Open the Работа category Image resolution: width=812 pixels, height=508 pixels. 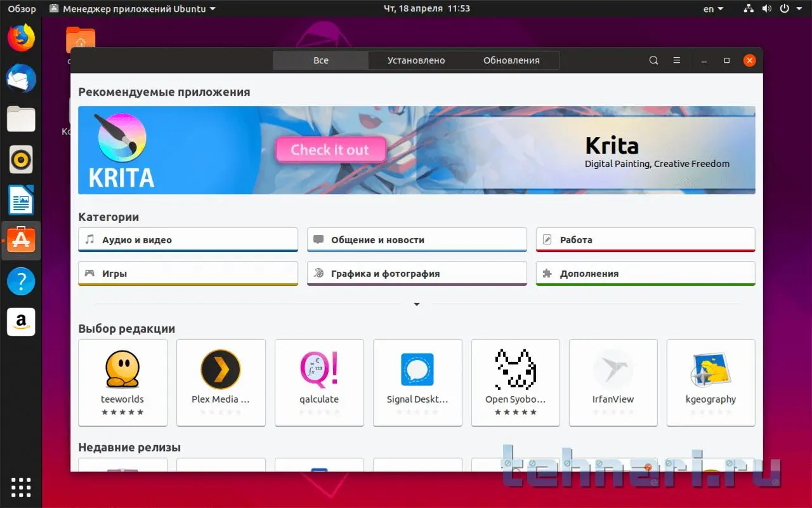tap(646, 240)
